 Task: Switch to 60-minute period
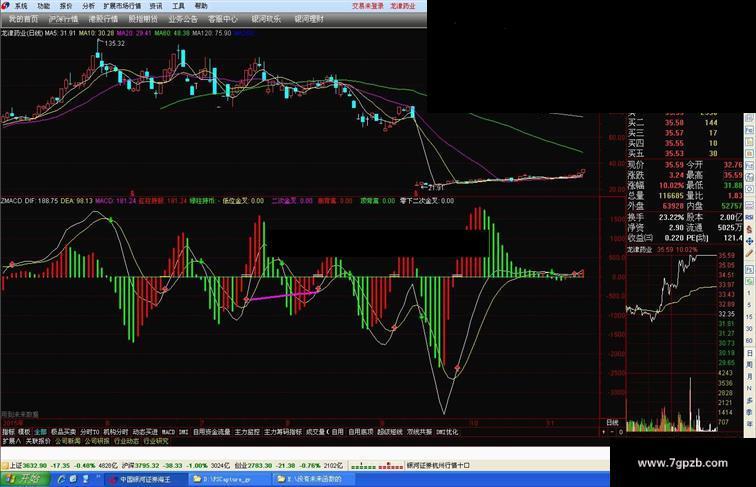coord(749,340)
